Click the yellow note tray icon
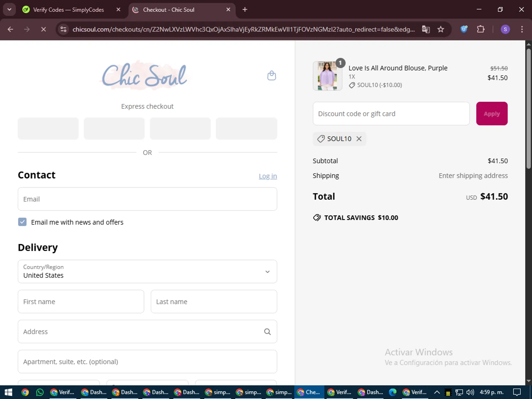532x399 pixels. 448,393
